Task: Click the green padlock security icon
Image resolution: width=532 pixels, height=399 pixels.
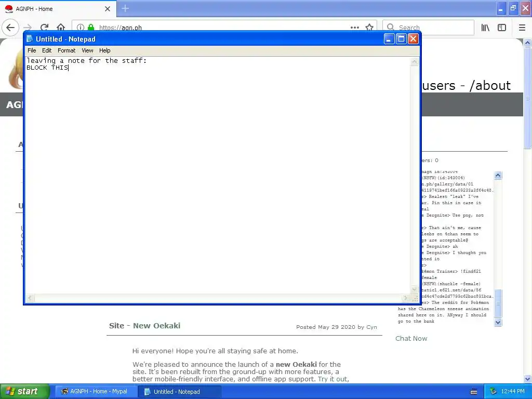Action: pos(91,28)
